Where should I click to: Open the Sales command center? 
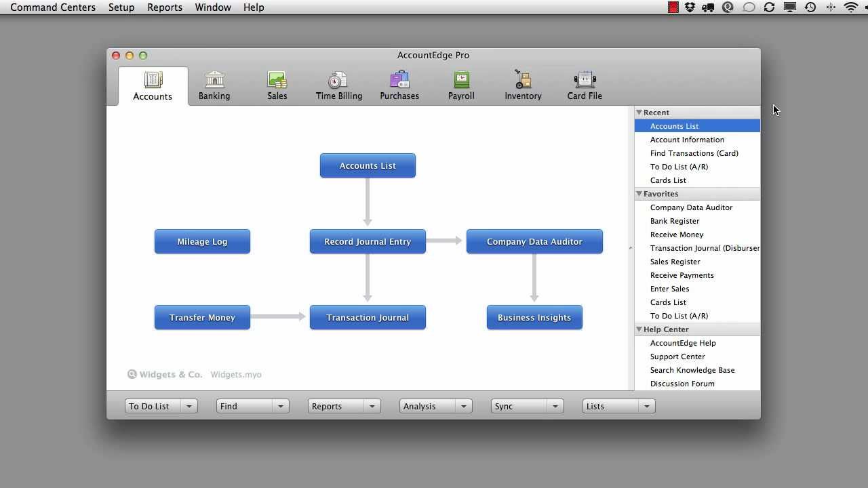[277, 86]
